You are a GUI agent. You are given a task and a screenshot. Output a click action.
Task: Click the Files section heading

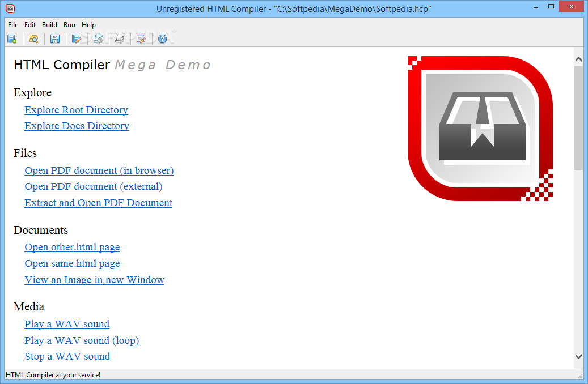pyautogui.click(x=25, y=153)
